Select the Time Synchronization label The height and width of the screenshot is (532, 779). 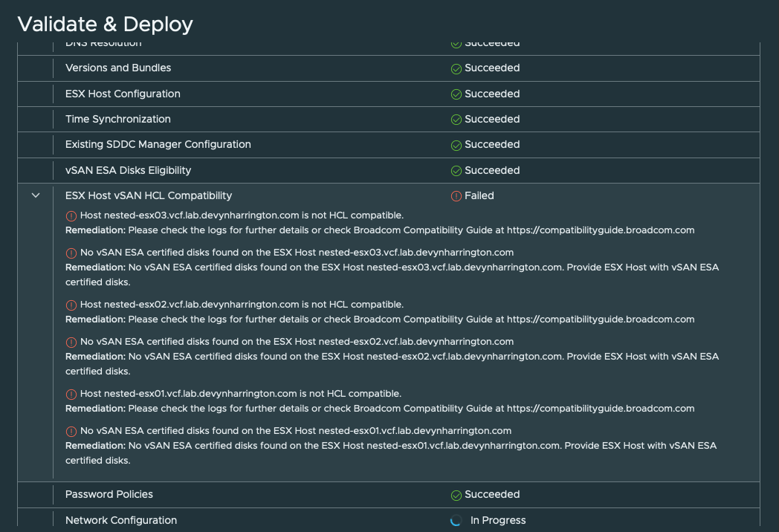117,119
